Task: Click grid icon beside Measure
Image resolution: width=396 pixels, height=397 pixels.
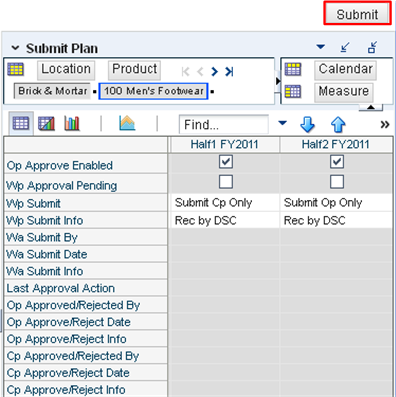Action: [x=293, y=91]
